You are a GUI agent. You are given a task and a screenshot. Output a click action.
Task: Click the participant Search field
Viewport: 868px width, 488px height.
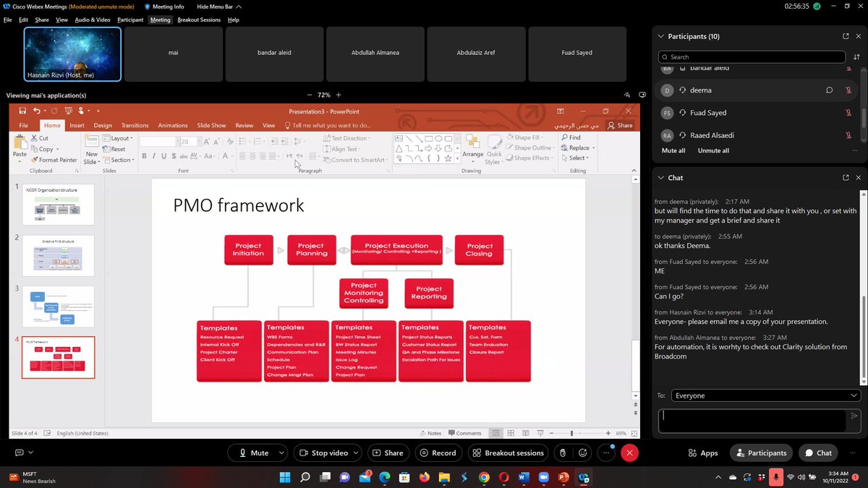(752, 57)
